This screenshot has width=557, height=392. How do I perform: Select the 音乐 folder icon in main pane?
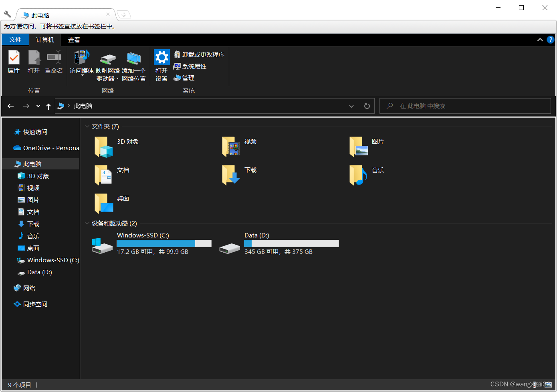tap(359, 175)
